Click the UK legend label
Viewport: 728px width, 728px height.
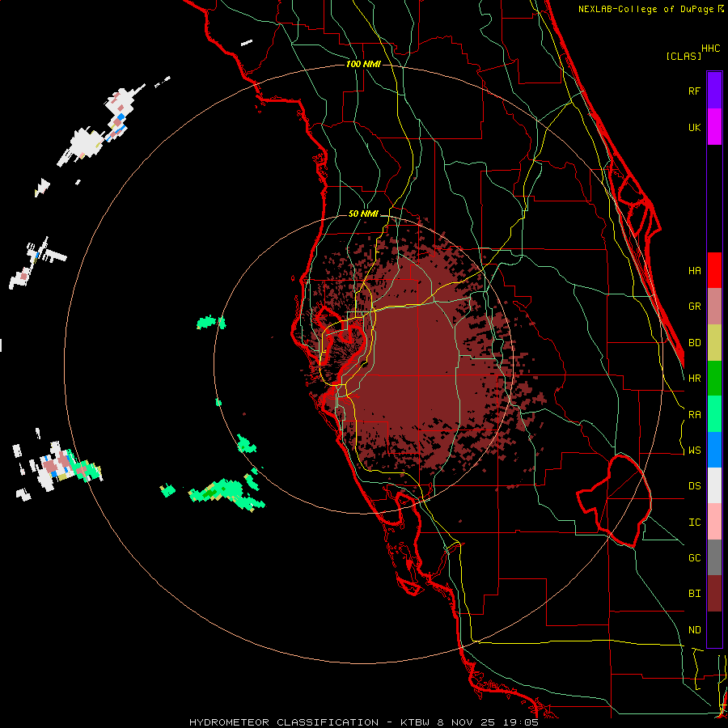click(695, 128)
